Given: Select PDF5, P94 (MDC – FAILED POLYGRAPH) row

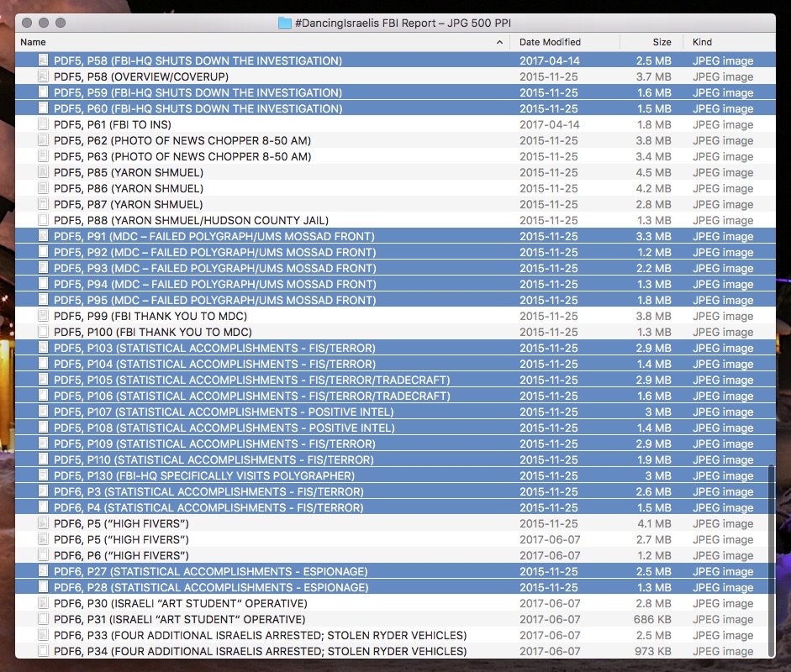Looking at the screenshot, I should (x=395, y=284).
